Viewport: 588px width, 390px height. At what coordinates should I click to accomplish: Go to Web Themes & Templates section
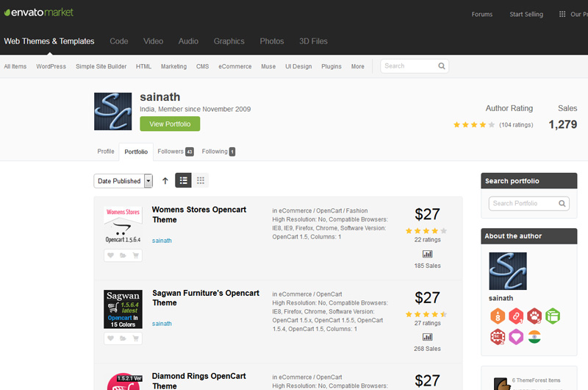point(49,41)
